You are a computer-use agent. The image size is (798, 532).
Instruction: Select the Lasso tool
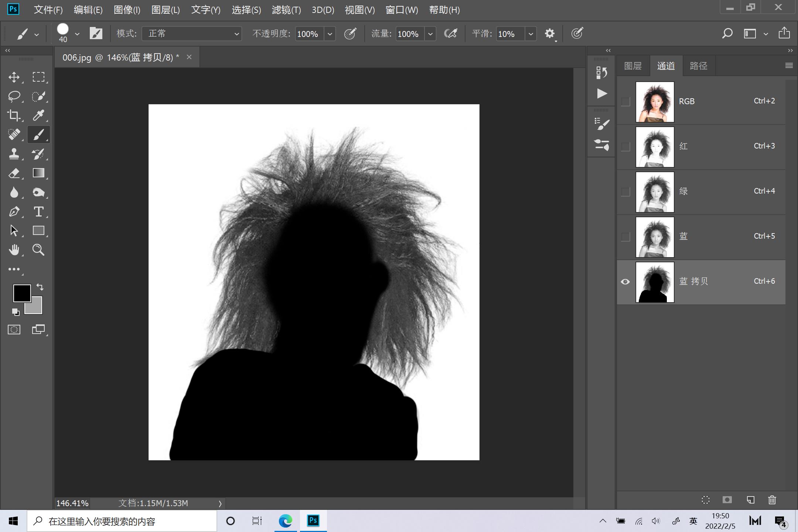[x=14, y=96]
